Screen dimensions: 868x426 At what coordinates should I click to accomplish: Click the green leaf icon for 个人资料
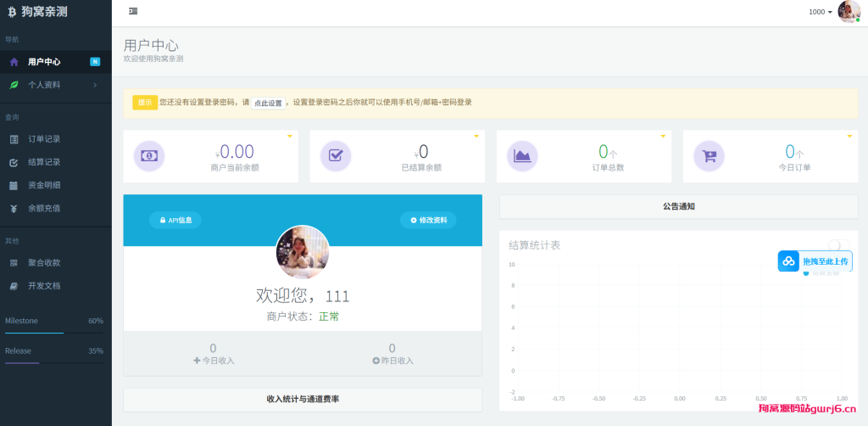point(14,85)
